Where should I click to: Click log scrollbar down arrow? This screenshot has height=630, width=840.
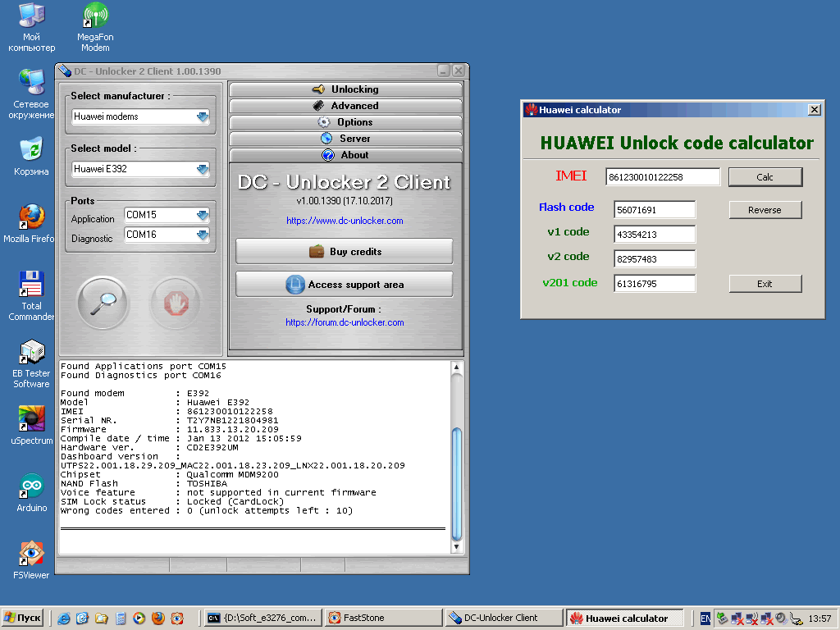click(456, 547)
